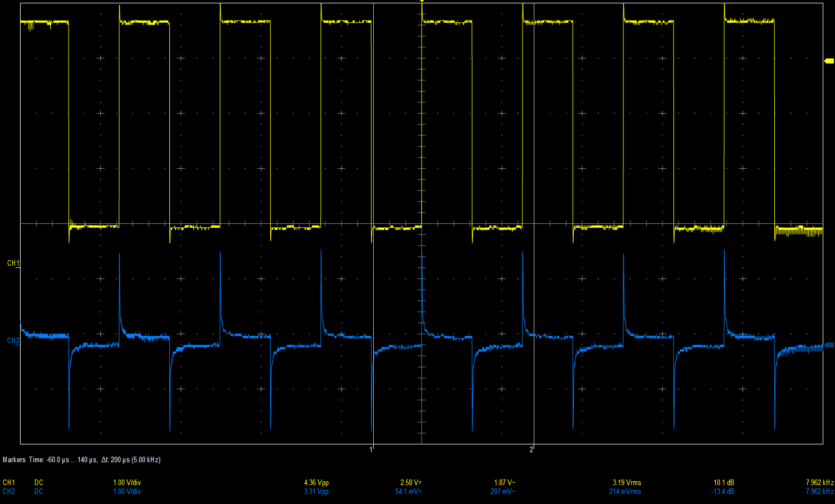
Task: Click the CH2 207 mV~ AC reading
Action: pyautogui.click(x=502, y=492)
